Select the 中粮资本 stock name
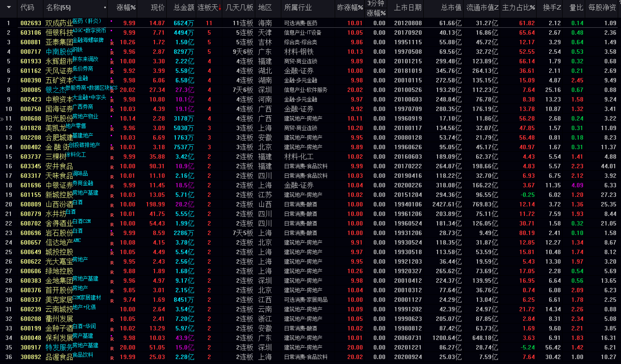 pyautogui.click(x=59, y=100)
